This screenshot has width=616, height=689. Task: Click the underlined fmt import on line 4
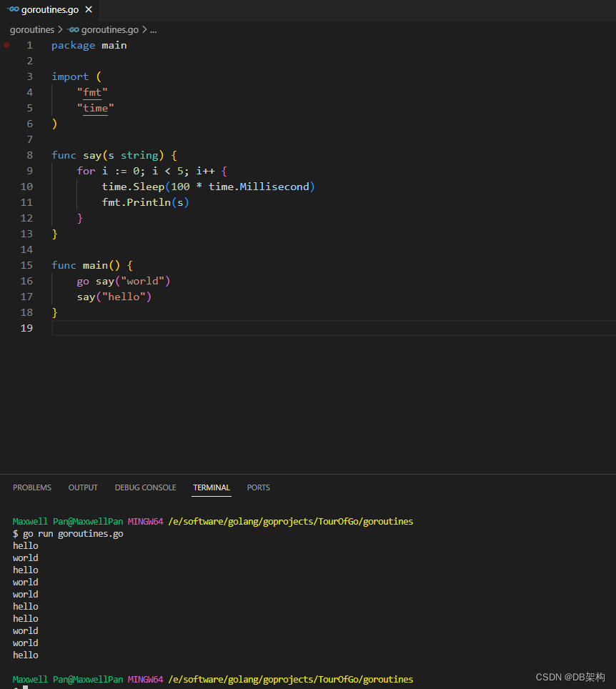point(92,91)
